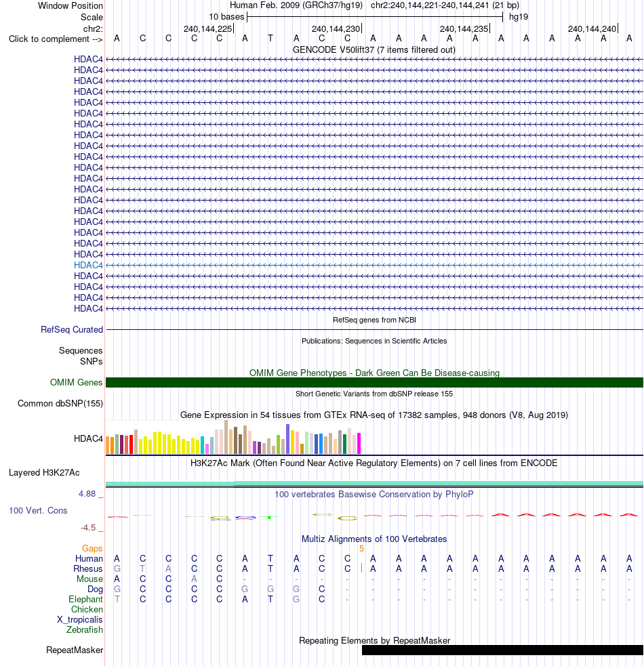This screenshot has width=644, height=666.
Task: Click the tall purple-blue bar in GTEx chart
Action: coord(288,439)
